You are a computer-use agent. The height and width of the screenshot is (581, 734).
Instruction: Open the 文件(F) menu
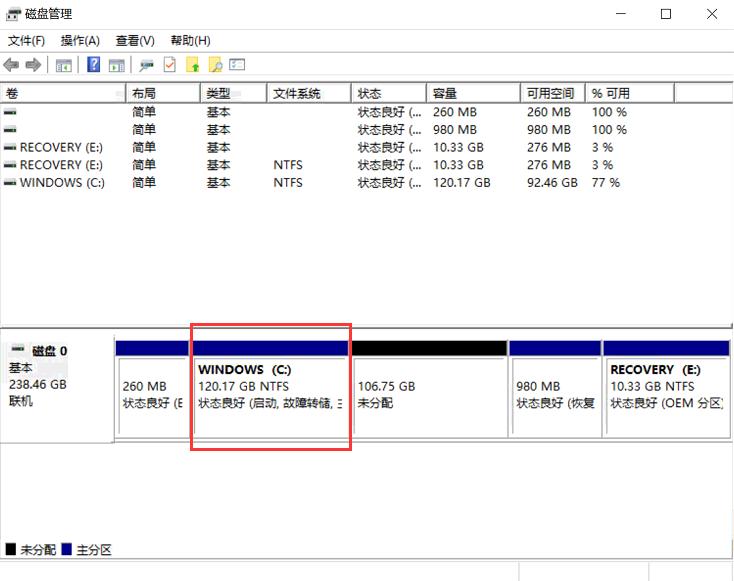(26, 41)
